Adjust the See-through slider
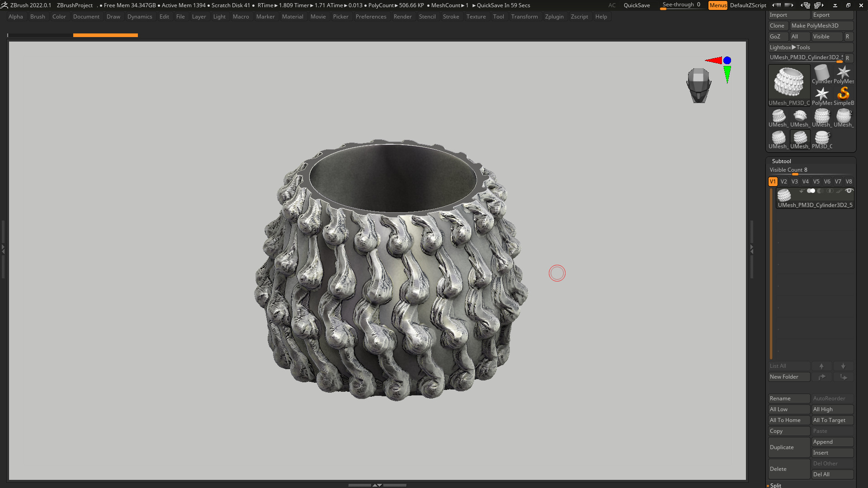868x488 pixels. coord(682,5)
